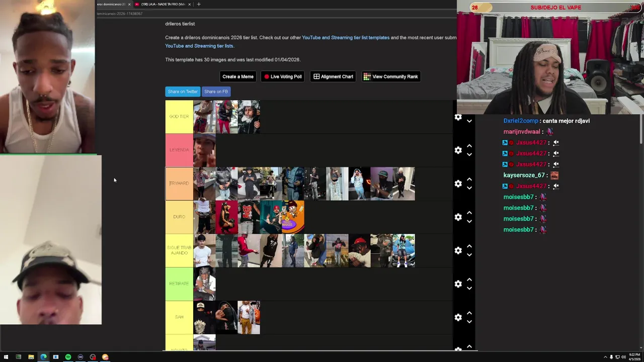Screen dimensions: 644x362
Task: Move LEYENDA row up with chevron
Action: pyautogui.click(x=469, y=146)
